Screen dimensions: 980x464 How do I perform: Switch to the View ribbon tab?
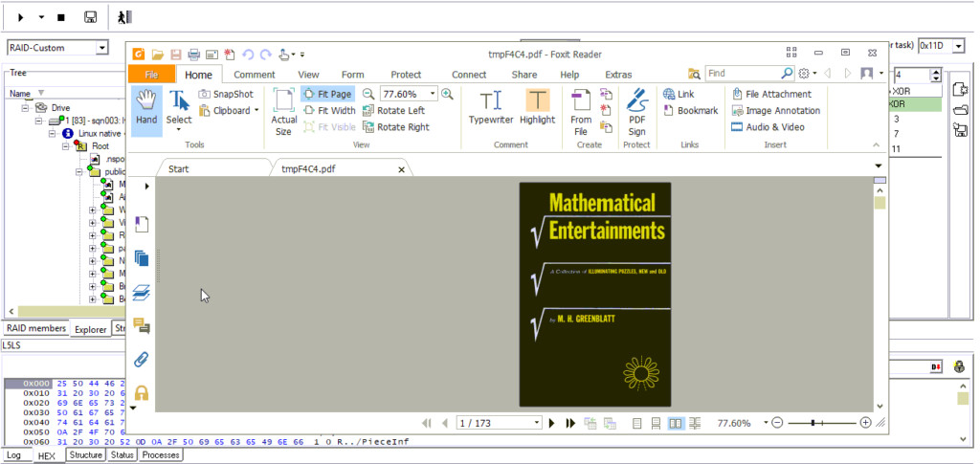[309, 75]
